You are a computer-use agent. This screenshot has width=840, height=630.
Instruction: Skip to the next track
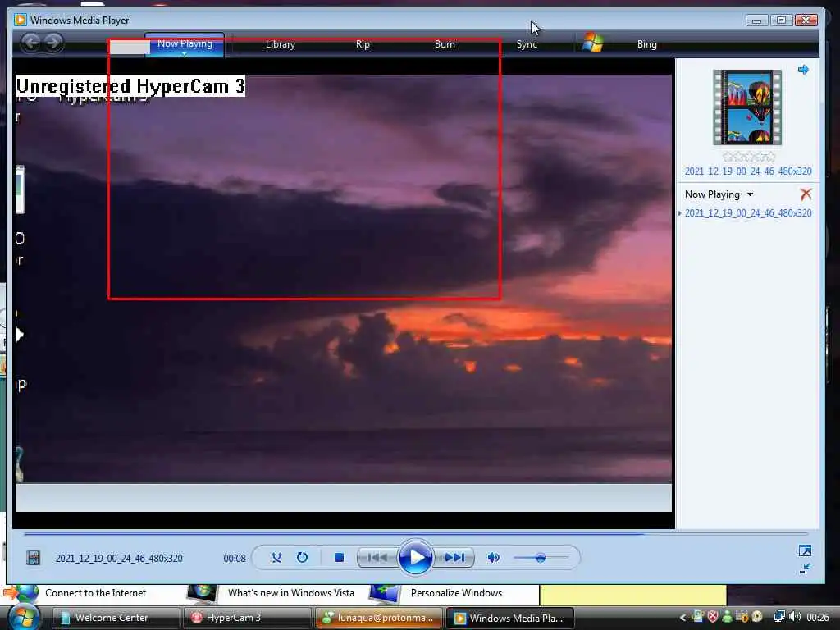pyautogui.click(x=454, y=558)
